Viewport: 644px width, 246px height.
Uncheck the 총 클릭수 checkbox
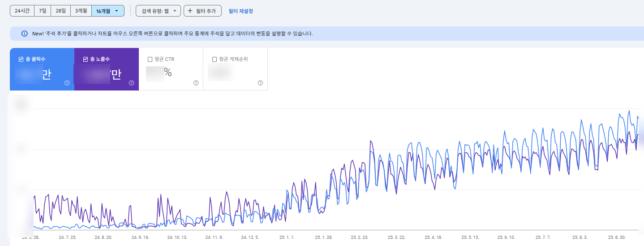pos(21,59)
